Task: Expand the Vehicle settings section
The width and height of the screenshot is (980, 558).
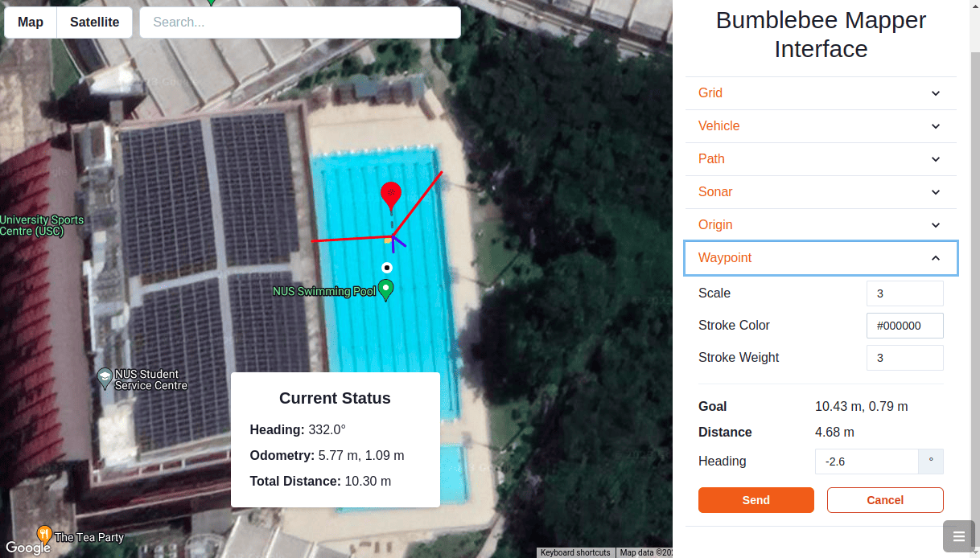Action: [821, 126]
